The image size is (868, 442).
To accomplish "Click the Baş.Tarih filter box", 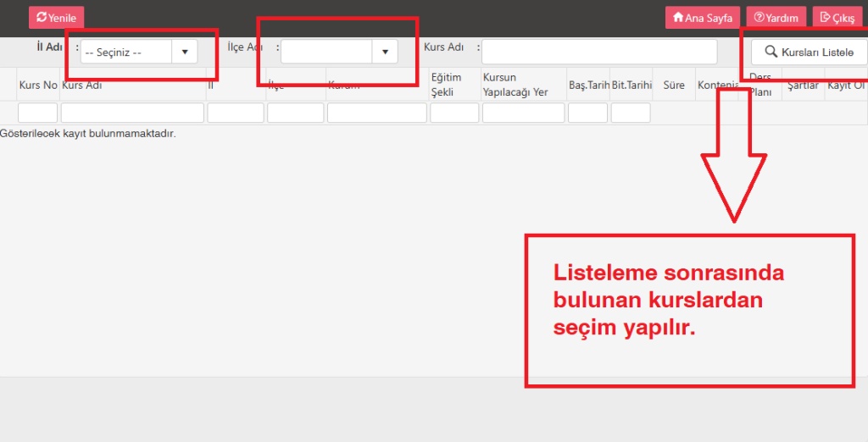I will (587, 113).
